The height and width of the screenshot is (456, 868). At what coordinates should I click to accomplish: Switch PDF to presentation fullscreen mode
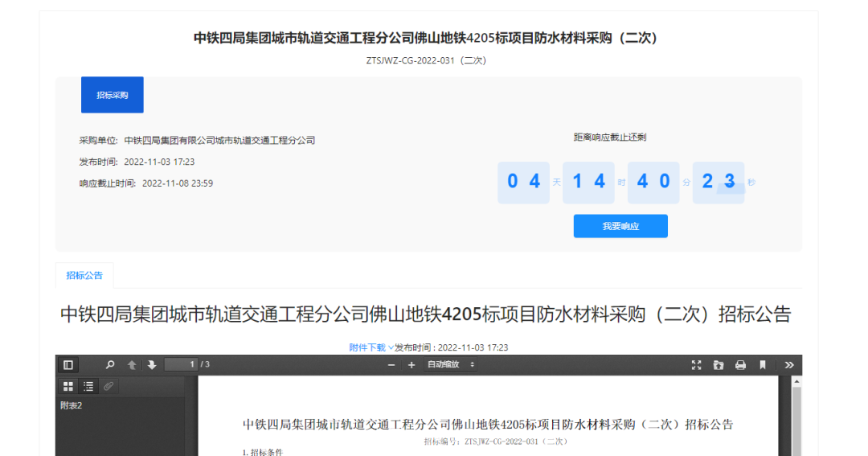click(x=697, y=365)
